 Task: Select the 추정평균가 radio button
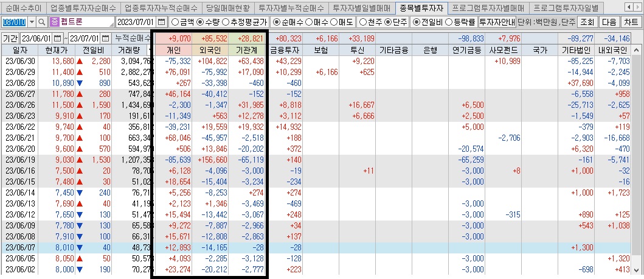pos(226,22)
